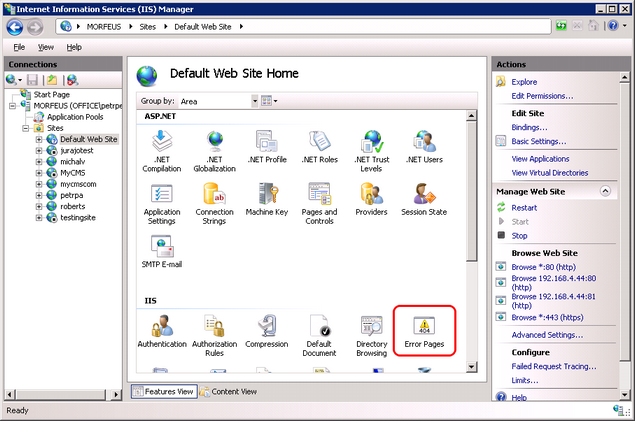
Task: Switch to Content View tab
Action: tap(229, 391)
